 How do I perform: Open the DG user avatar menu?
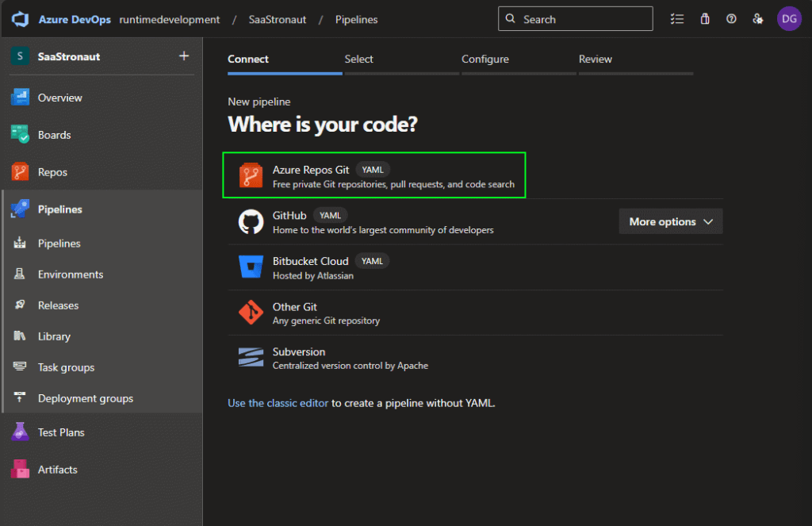pos(788,19)
